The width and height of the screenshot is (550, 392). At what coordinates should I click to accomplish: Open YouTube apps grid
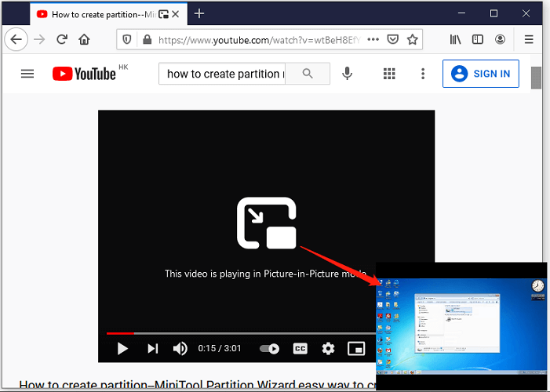click(389, 74)
